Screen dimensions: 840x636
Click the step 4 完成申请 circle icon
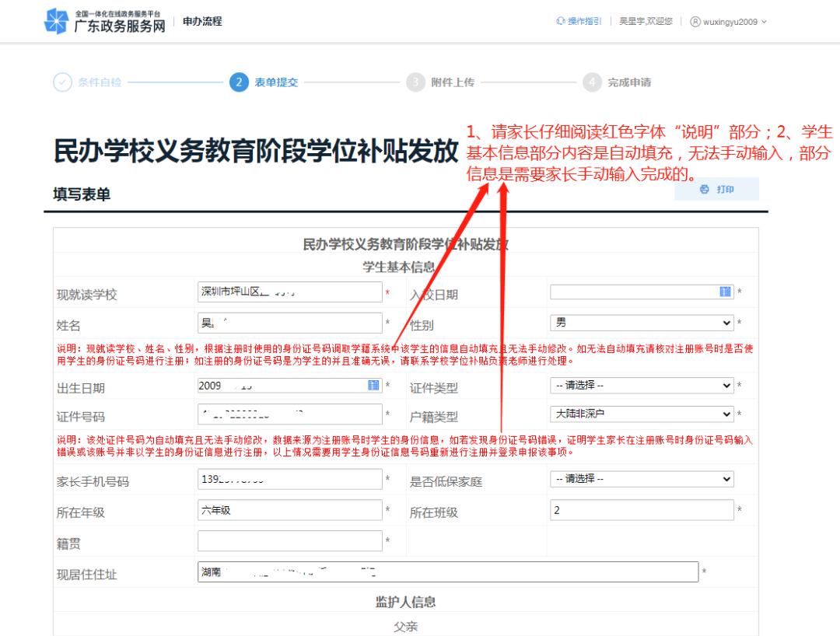592,82
